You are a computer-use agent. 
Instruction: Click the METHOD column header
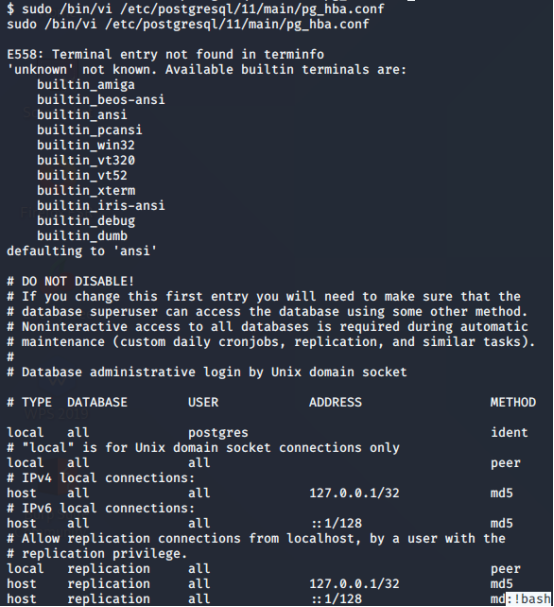513,402
